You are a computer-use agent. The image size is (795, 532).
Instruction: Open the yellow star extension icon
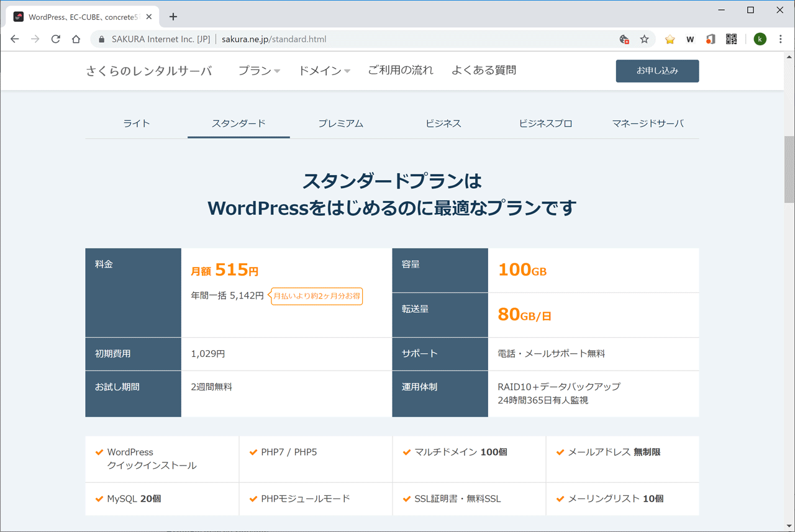670,39
